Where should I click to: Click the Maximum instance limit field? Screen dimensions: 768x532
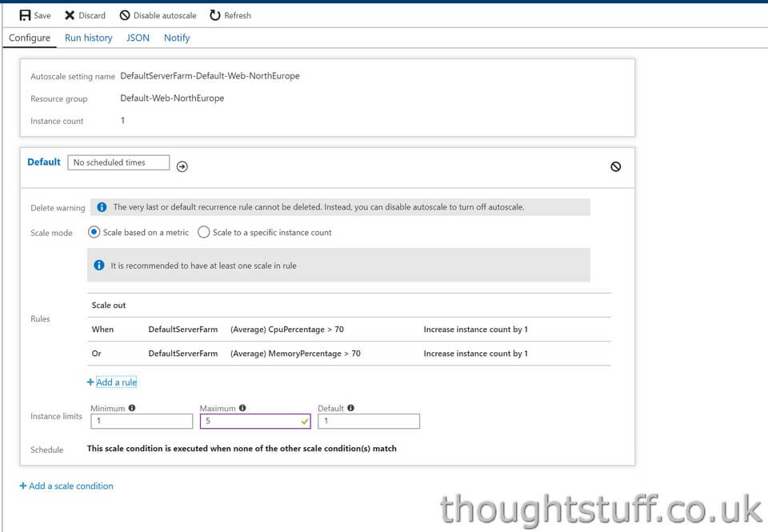click(255, 422)
